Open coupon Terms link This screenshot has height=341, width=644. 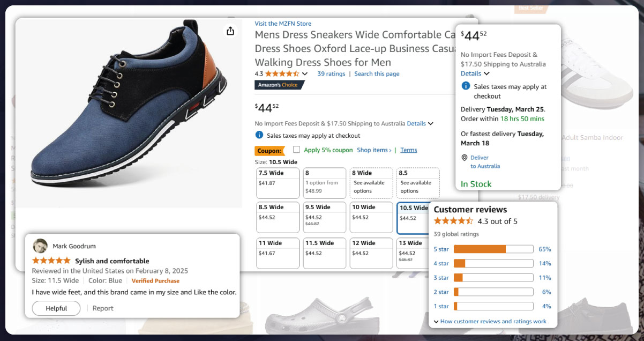408,150
